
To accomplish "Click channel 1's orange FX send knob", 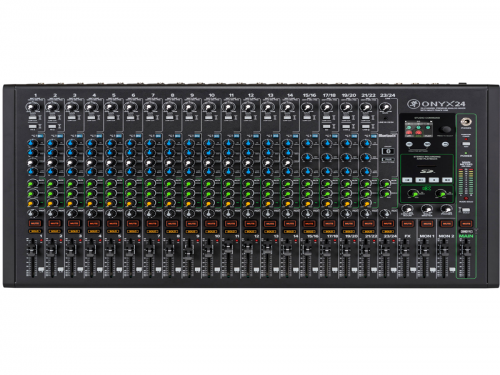I will pyautogui.click(x=32, y=203).
